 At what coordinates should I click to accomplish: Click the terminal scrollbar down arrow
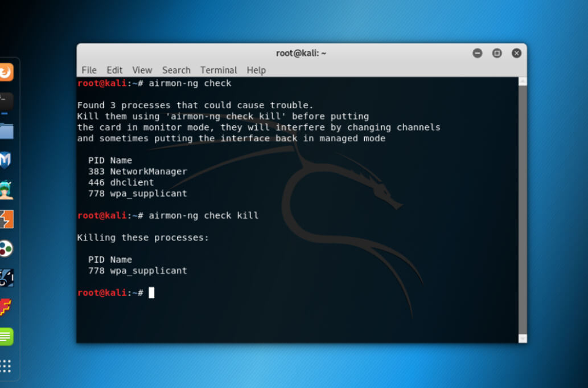[x=523, y=338]
